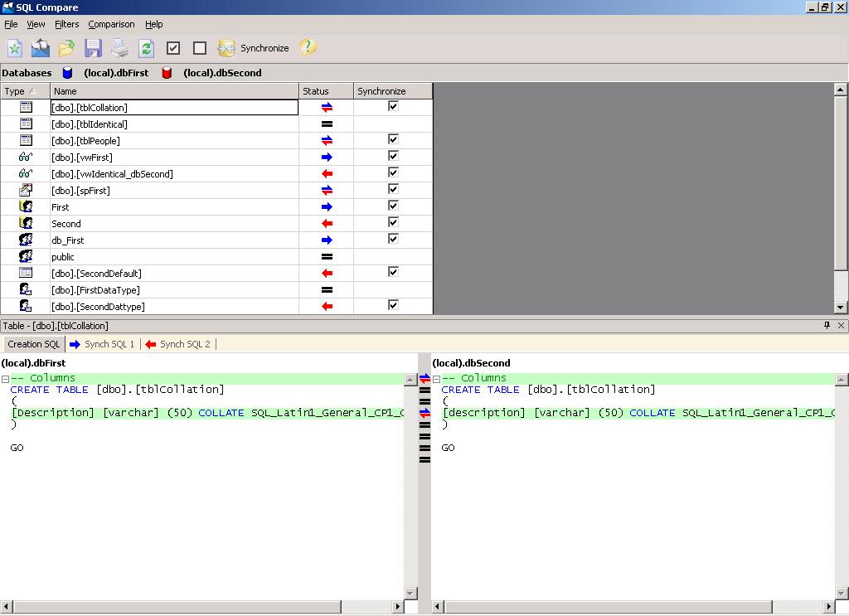Click the Select All checked-box toolbar icon
Screen dimensions: 849x616
[173, 48]
